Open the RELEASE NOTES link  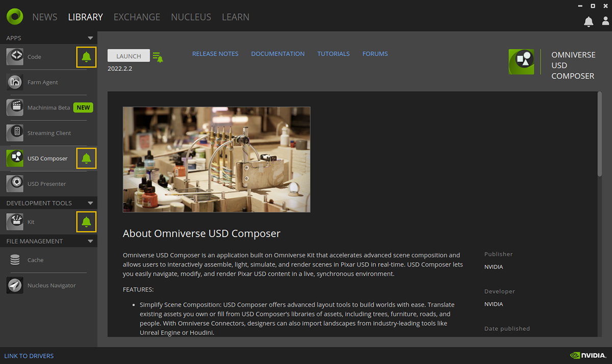(215, 54)
